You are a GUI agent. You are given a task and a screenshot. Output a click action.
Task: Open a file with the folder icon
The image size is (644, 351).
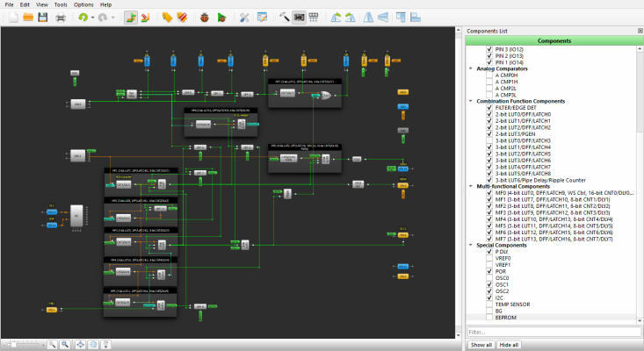point(27,18)
